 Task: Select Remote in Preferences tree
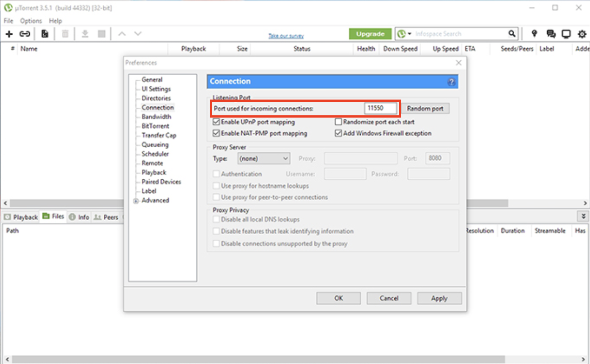pos(152,163)
